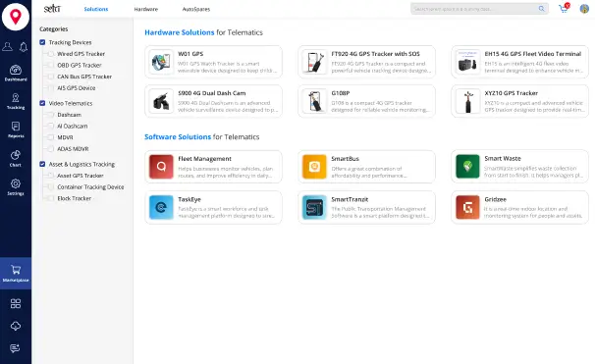Check ADAS MDVR checkbox

(50, 148)
